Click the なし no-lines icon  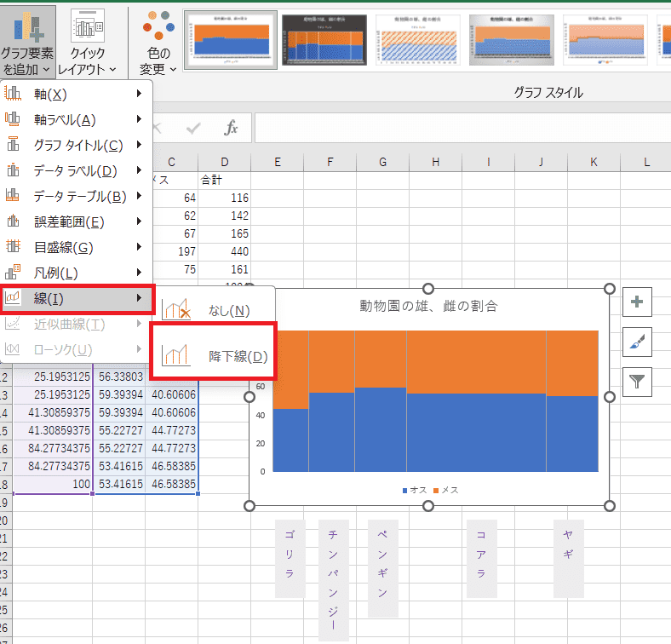[176, 308]
